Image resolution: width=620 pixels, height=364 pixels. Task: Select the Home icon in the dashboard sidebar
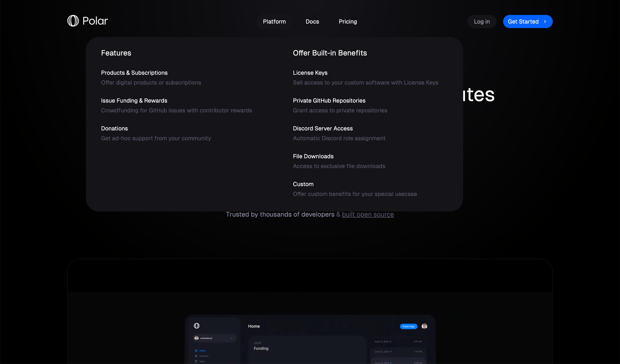tap(196, 351)
